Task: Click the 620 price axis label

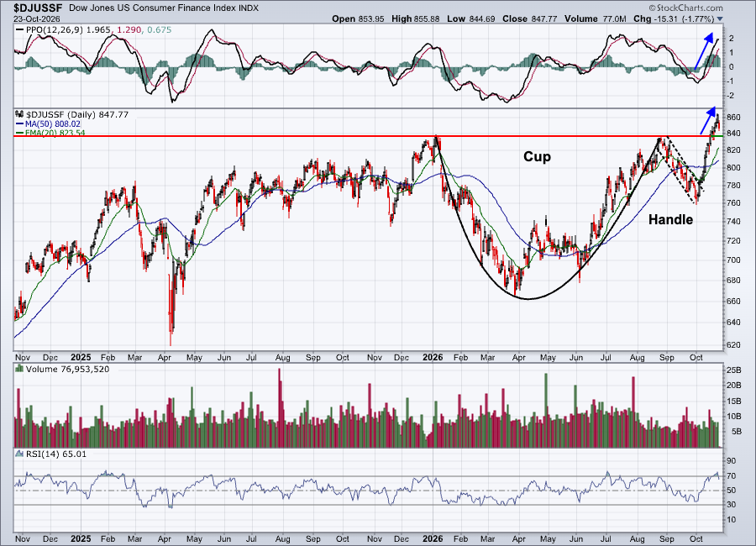Action: 734,345
